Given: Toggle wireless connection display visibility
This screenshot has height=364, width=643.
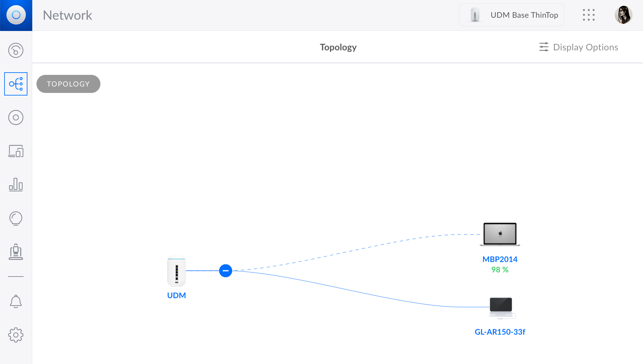Looking at the screenshot, I should click(578, 47).
